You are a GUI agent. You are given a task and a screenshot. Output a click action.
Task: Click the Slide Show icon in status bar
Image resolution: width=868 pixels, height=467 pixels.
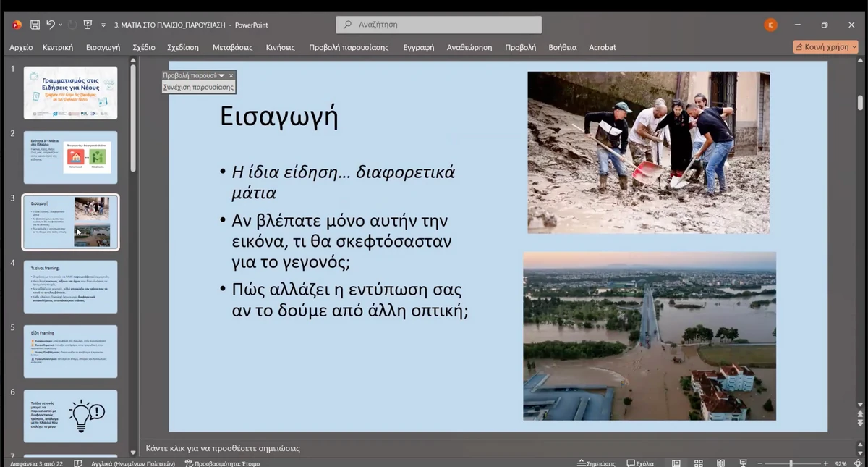tap(743, 463)
